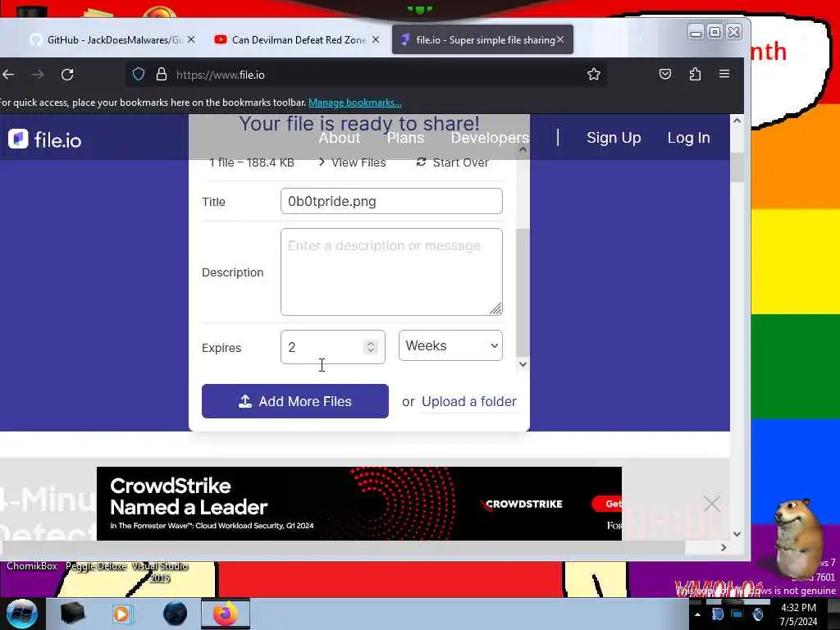The image size is (840, 630).
Task: Show hidden system tray icons arrow
Action: pyautogui.click(x=697, y=614)
